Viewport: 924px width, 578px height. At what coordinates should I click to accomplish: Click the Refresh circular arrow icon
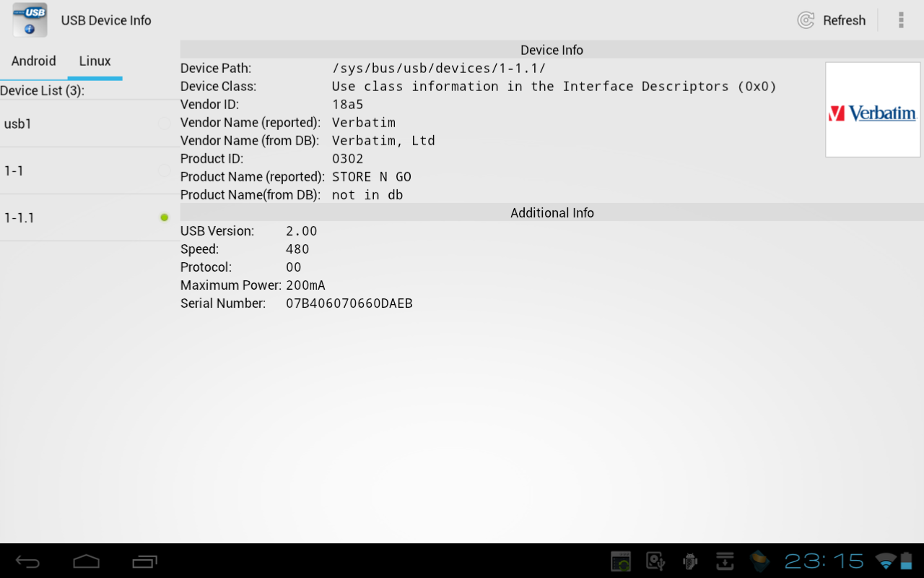tap(806, 20)
